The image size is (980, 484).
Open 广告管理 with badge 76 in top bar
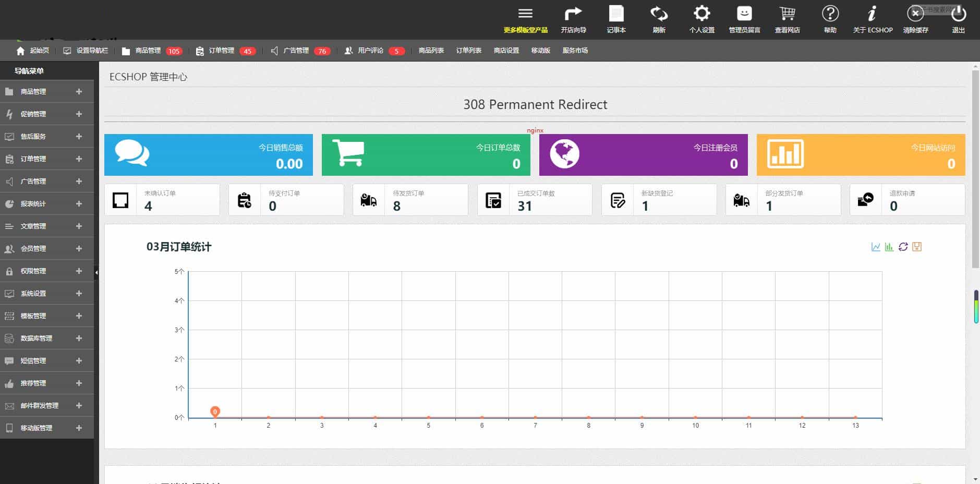(x=300, y=51)
